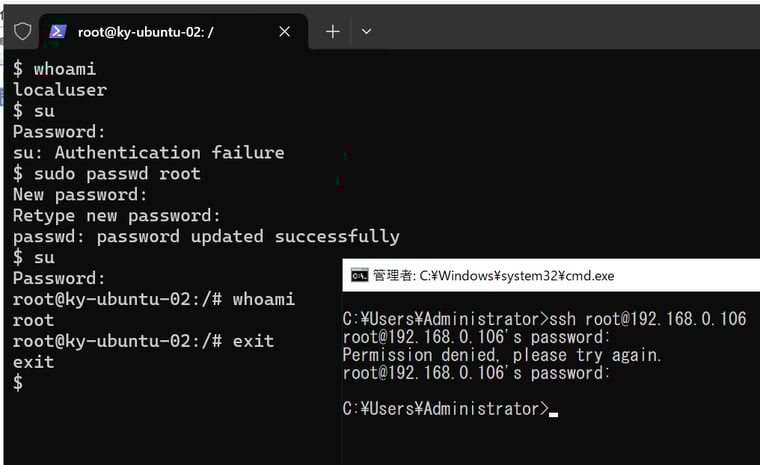Close the root@ky-ubuntu-02 tab
Viewport: 760px width, 465px height.
pos(285,32)
